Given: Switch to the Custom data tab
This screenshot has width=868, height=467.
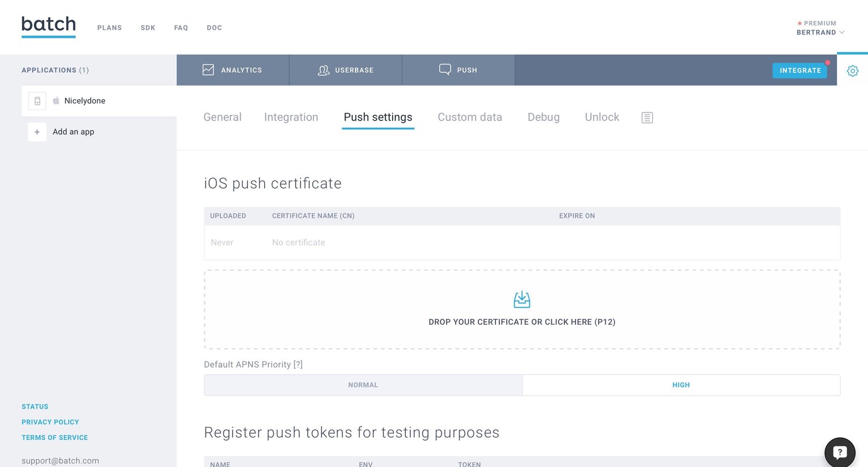Looking at the screenshot, I should (x=470, y=117).
